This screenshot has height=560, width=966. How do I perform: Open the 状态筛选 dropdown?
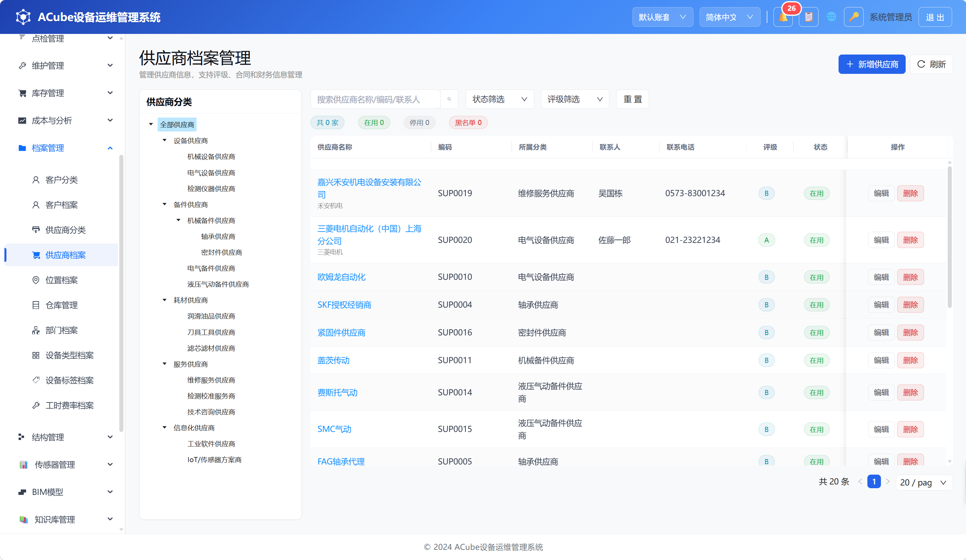[500, 99]
